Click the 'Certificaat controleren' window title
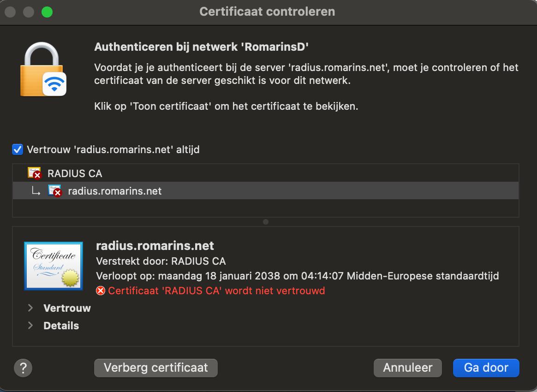Image resolution: width=537 pixels, height=392 pixels. click(267, 12)
